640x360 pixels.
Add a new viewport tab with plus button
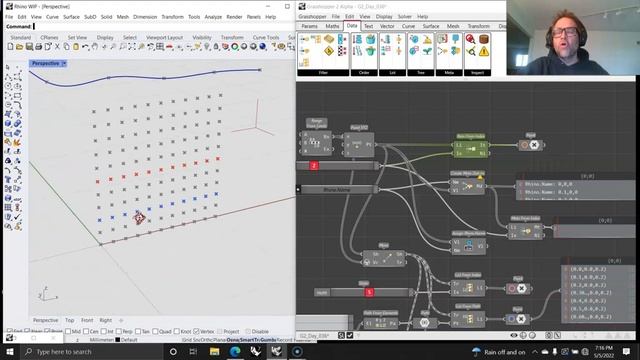pyautogui.click(x=121, y=320)
